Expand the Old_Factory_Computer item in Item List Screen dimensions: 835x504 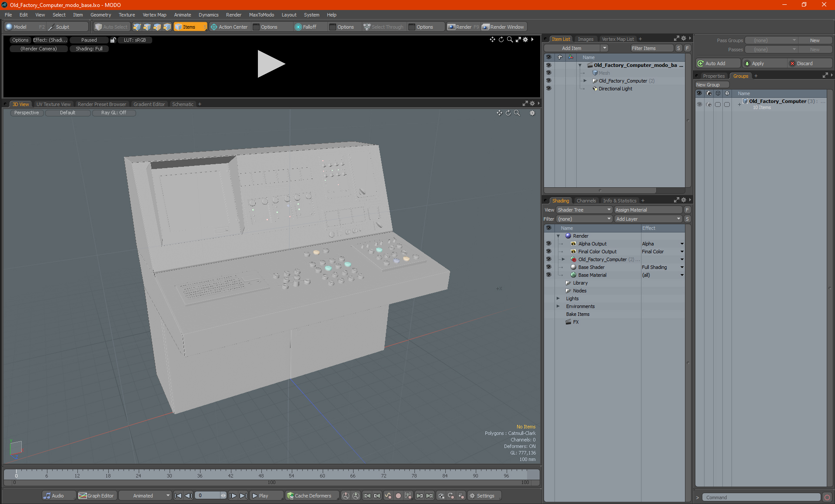pyautogui.click(x=585, y=81)
